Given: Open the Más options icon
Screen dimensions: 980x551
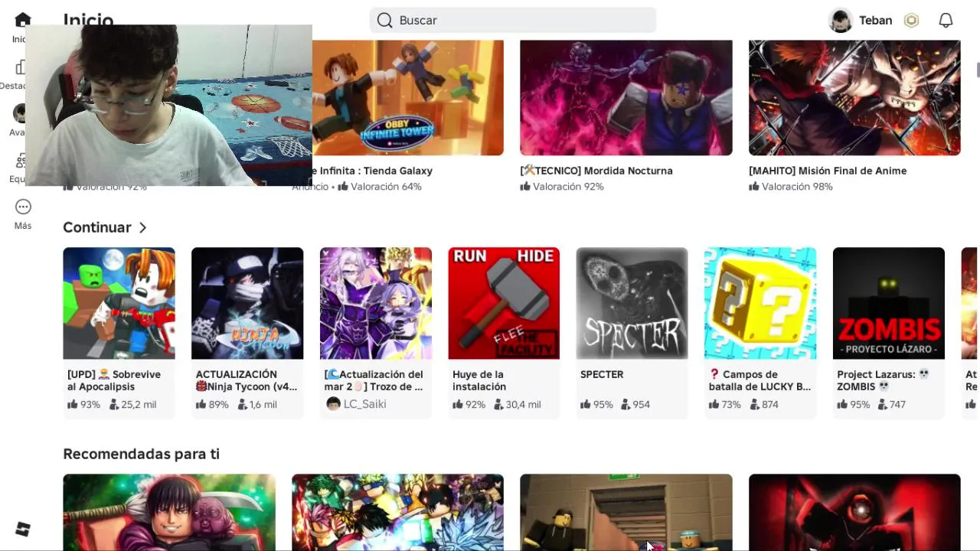Looking at the screenshot, I should pyautogui.click(x=23, y=207).
